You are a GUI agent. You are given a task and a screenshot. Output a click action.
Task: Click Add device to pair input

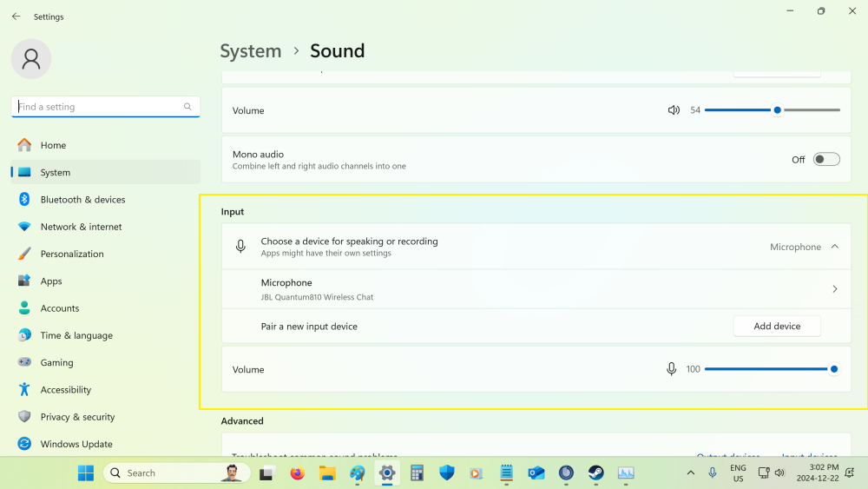[x=777, y=327]
